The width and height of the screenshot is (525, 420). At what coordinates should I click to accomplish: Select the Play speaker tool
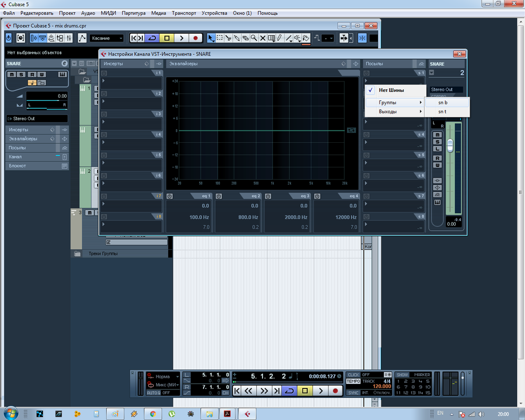pos(297,38)
